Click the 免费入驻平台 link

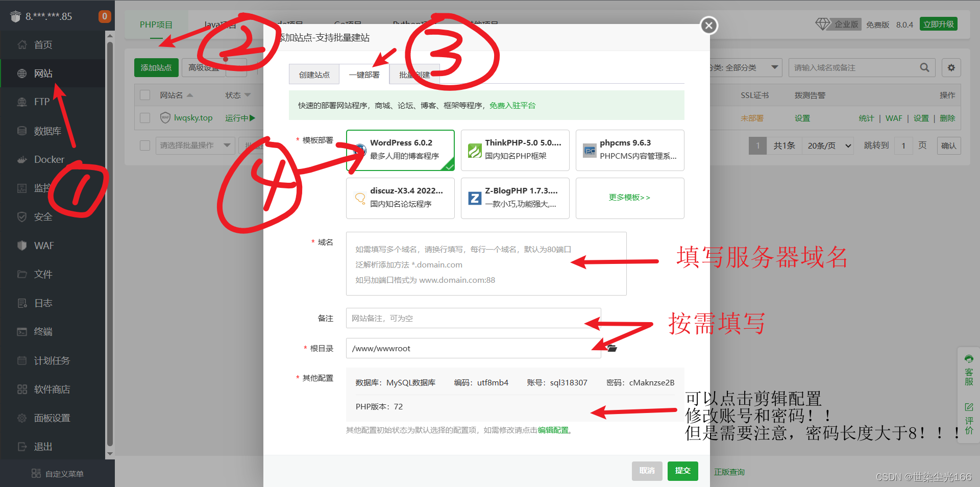click(x=512, y=106)
